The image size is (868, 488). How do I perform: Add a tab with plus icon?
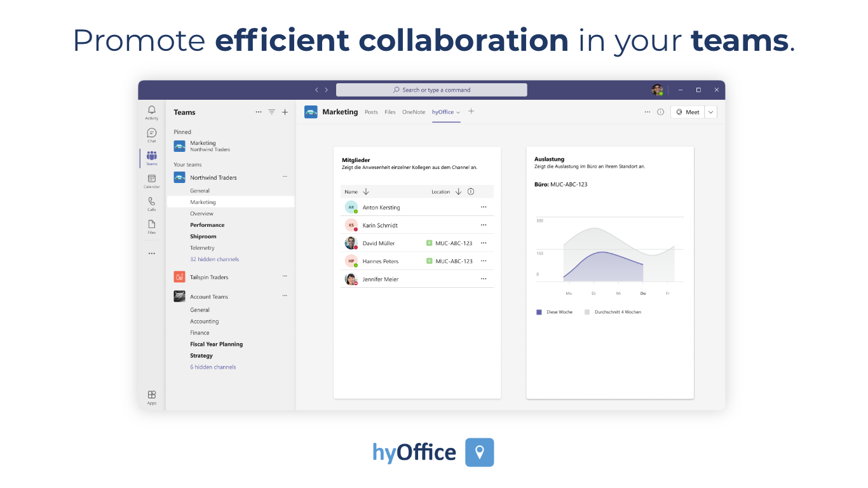tap(471, 111)
